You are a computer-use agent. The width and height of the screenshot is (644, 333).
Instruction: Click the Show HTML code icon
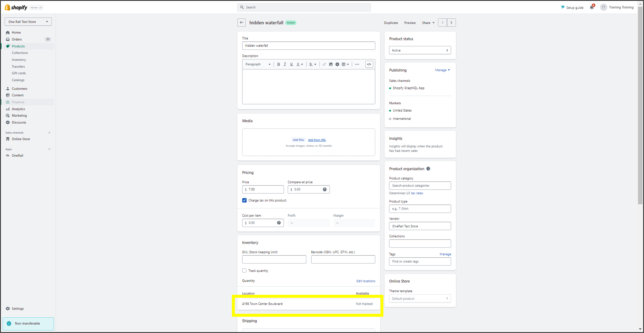tap(369, 64)
